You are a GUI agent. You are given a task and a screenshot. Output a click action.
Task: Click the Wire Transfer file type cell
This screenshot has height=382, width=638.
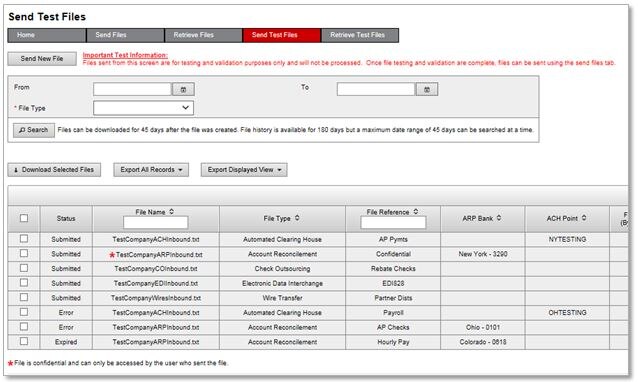(x=282, y=298)
